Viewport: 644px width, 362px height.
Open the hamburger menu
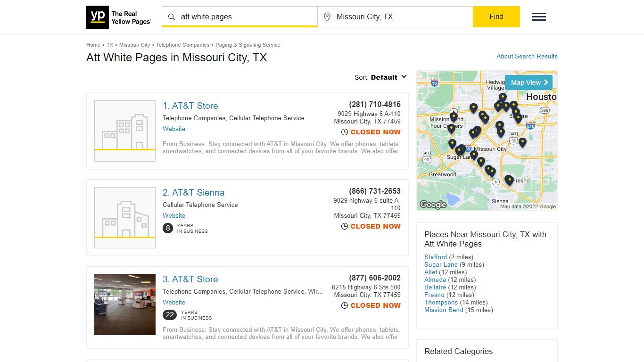point(539,17)
